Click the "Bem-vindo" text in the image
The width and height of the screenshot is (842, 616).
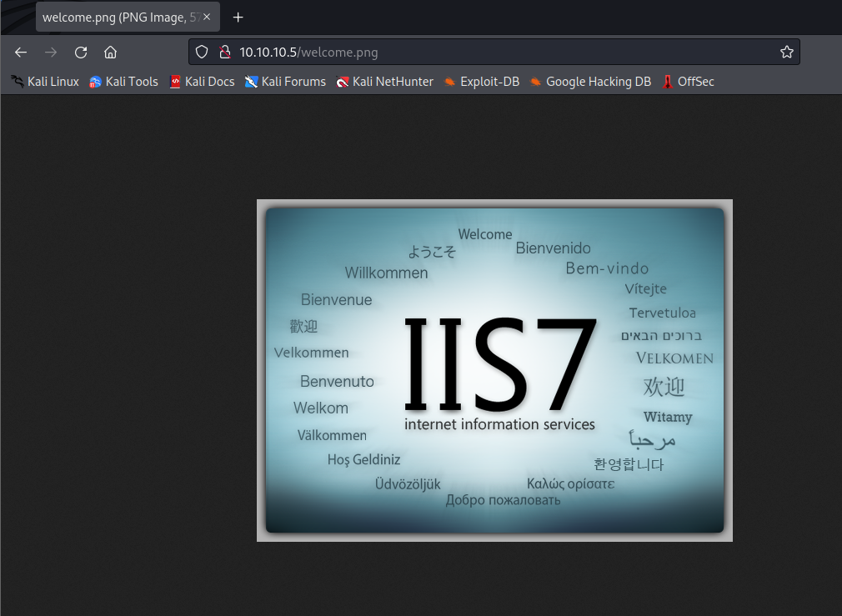607,268
